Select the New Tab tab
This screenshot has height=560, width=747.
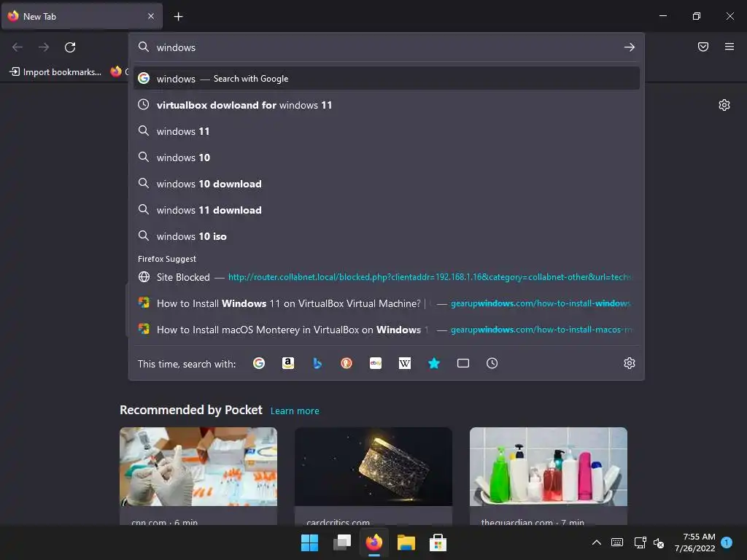[x=82, y=16]
